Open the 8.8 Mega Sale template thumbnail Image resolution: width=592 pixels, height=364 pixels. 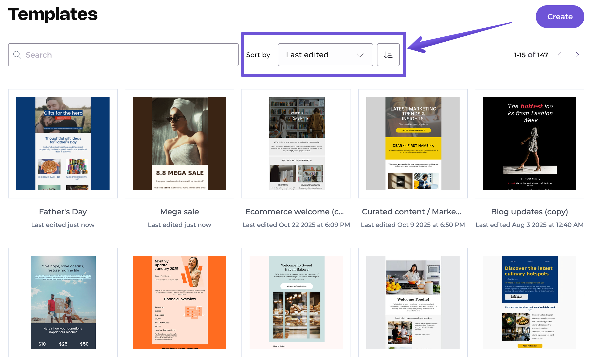pos(179,143)
